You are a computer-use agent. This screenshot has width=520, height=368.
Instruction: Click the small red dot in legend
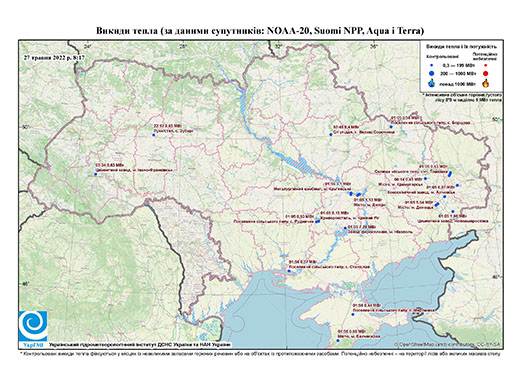486,65
